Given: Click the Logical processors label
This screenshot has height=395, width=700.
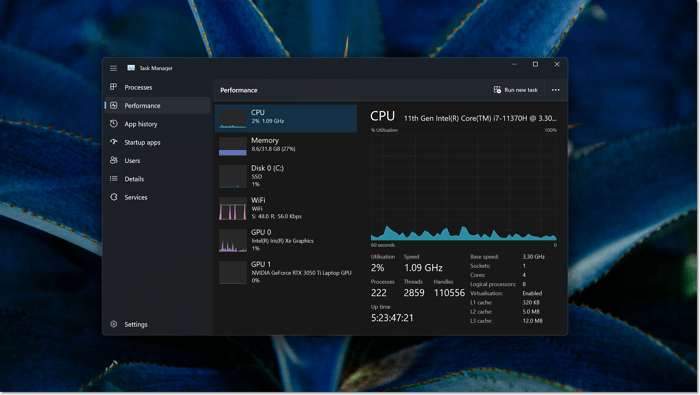Looking at the screenshot, I should point(493,284).
